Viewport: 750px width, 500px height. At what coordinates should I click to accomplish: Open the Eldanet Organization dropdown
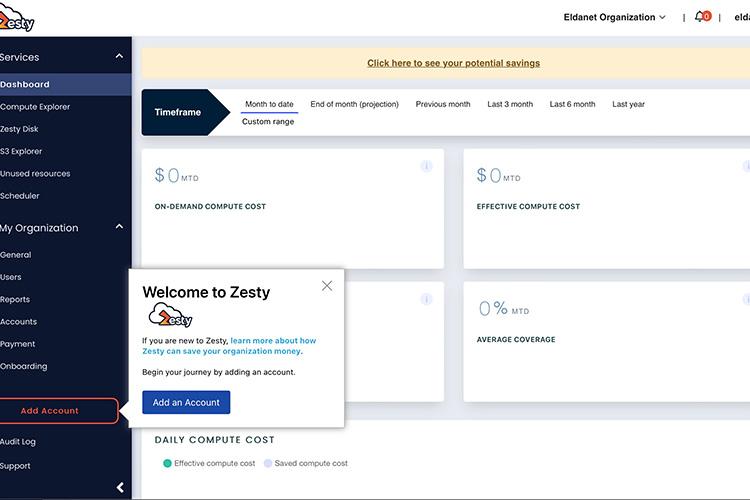click(614, 17)
